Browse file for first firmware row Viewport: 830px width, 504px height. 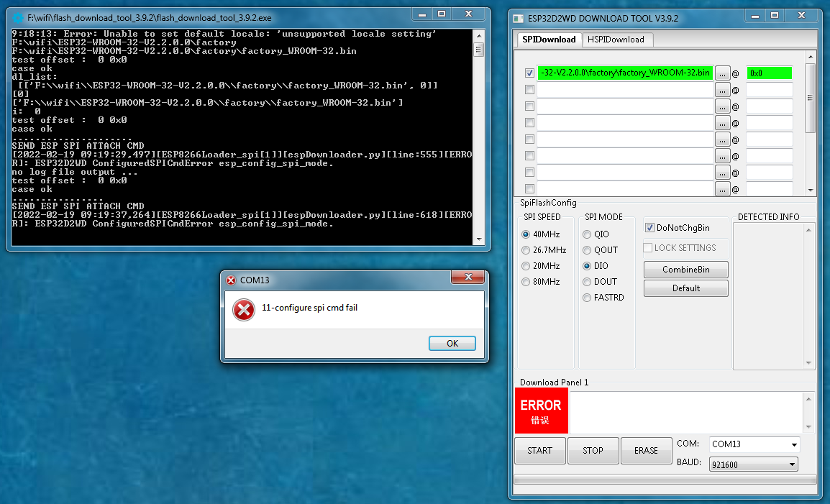click(722, 73)
